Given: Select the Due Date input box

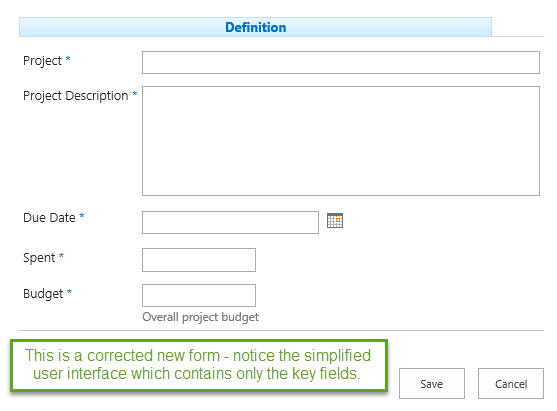Looking at the screenshot, I should pyautogui.click(x=230, y=222).
